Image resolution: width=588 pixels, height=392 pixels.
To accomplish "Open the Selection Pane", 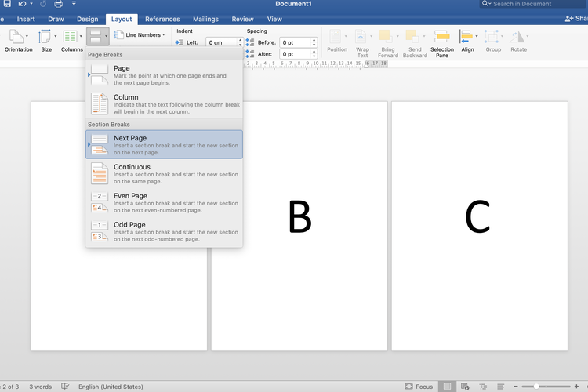I will (x=441, y=43).
